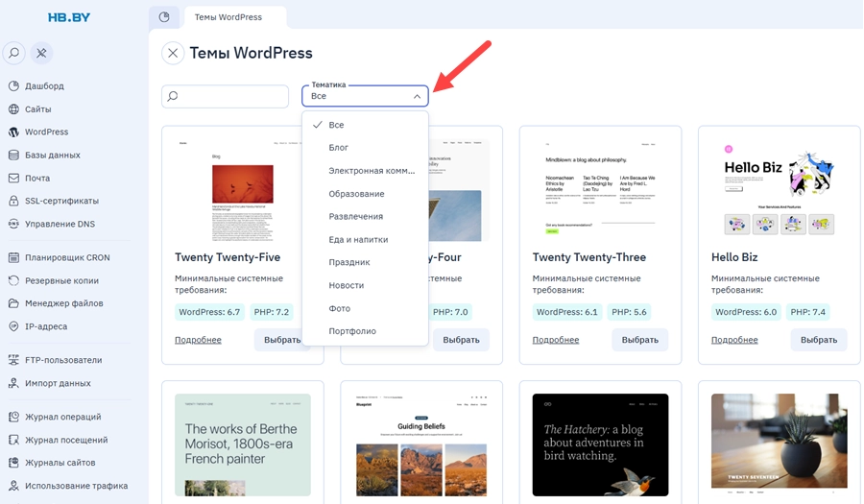Click the Сайты globe icon

click(x=13, y=109)
